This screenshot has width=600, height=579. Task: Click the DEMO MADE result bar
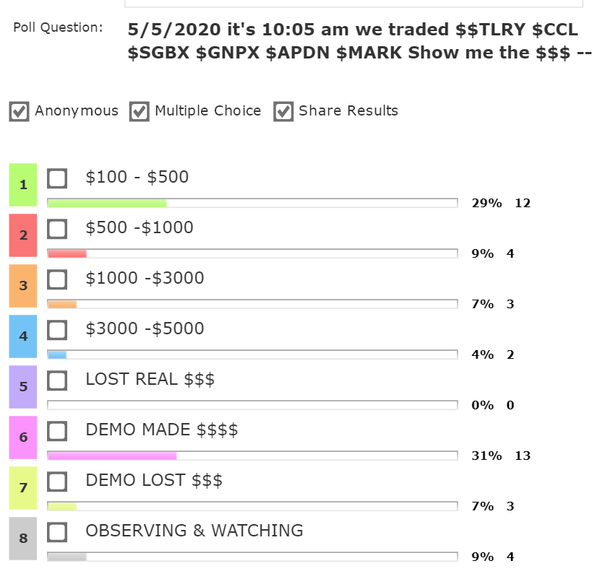point(252,455)
